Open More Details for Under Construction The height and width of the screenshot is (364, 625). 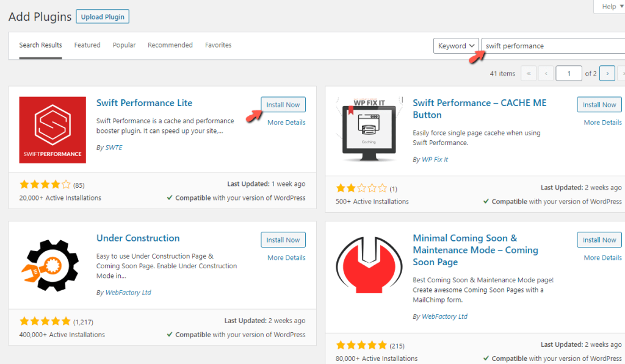coord(286,258)
